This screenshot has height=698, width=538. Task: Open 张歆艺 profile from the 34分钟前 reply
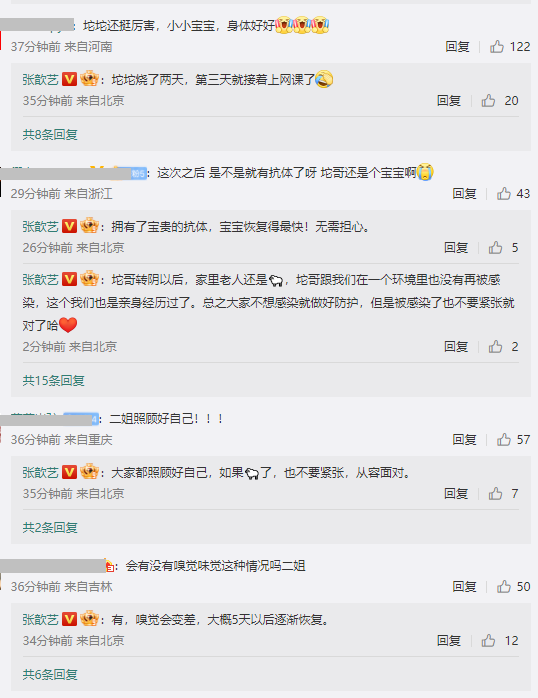[x=40, y=619]
